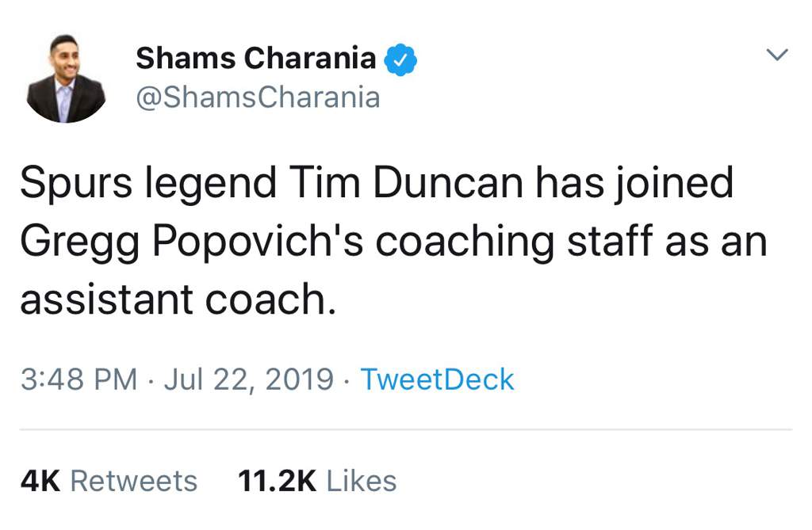The image size is (812, 530).
Task: Click the blue verified badge icon
Action: (x=400, y=60)
